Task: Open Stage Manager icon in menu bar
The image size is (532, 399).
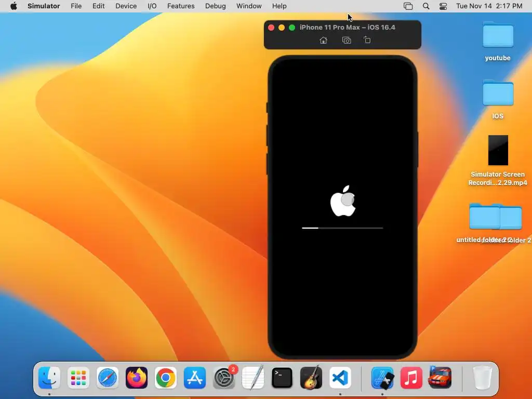Action: pyautogui.click(x=408, y=6)
